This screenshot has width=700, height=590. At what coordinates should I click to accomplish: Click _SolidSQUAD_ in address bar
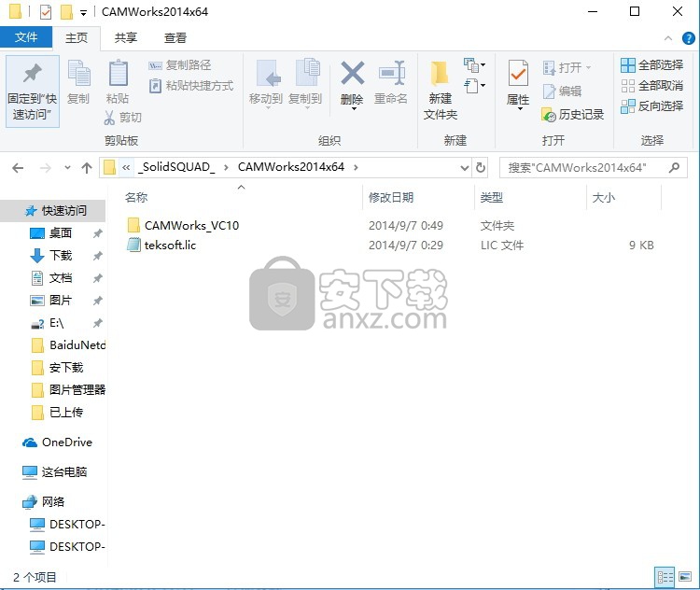[176, 167]
